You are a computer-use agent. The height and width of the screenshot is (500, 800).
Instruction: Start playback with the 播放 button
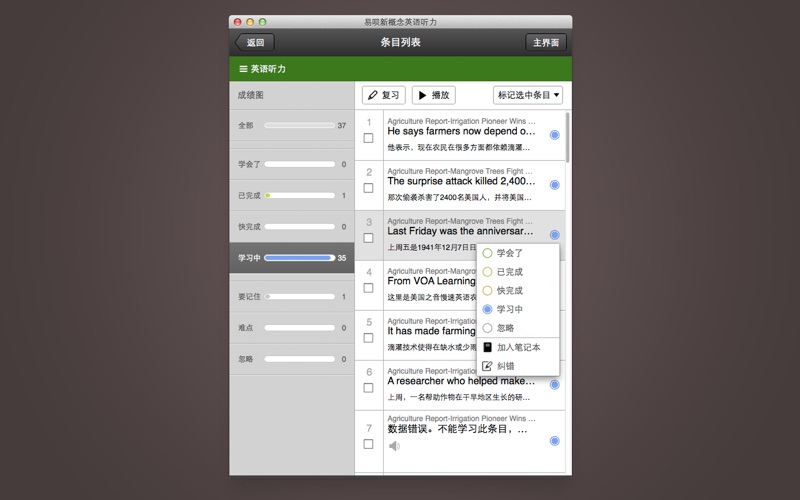(433, 95)
